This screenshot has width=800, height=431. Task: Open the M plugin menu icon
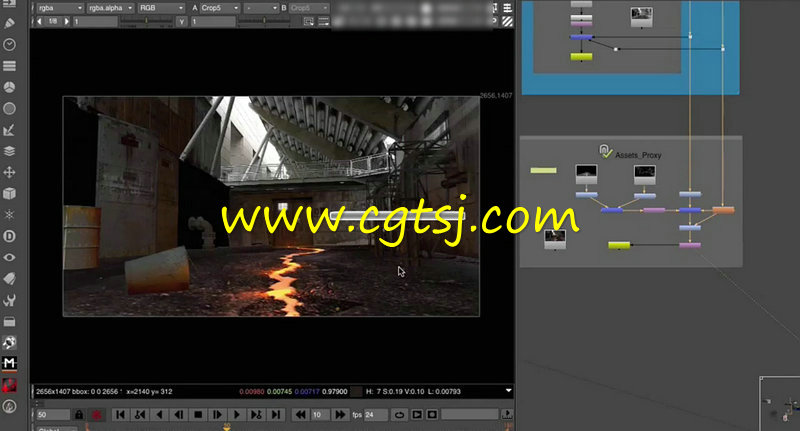9,363
